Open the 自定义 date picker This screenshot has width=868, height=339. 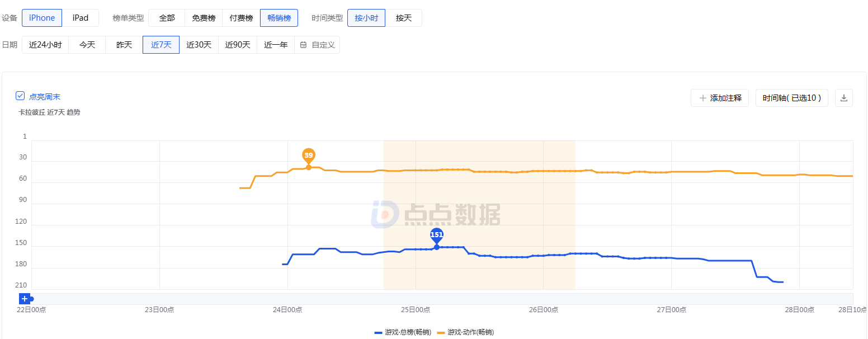point(318,45)
